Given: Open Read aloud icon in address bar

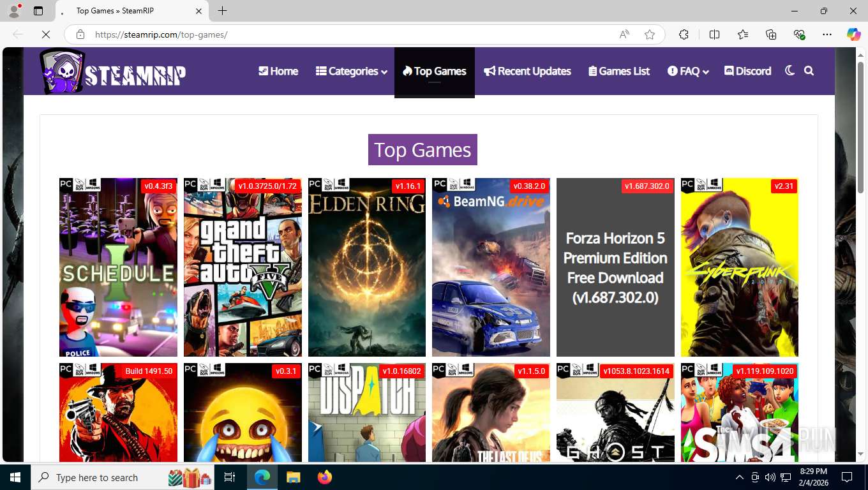Looking at the screenshot, I should coord(624,34).
